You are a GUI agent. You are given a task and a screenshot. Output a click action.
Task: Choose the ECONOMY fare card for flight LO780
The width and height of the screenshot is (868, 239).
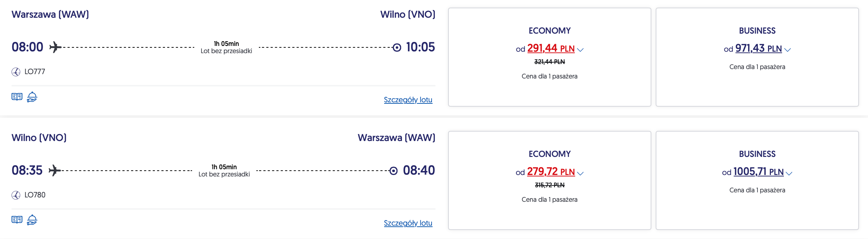[549, 213]
